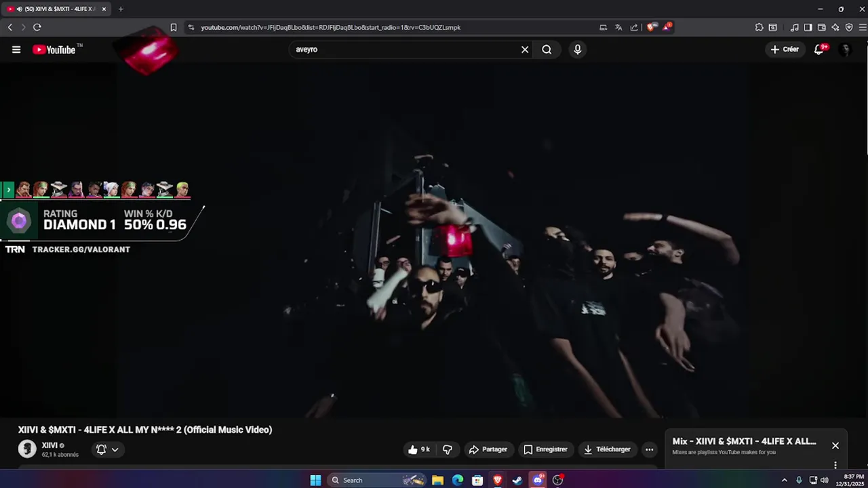Open File Explorer from taskbar
Viewport: 868px width, 488px height.
[438, 480]
